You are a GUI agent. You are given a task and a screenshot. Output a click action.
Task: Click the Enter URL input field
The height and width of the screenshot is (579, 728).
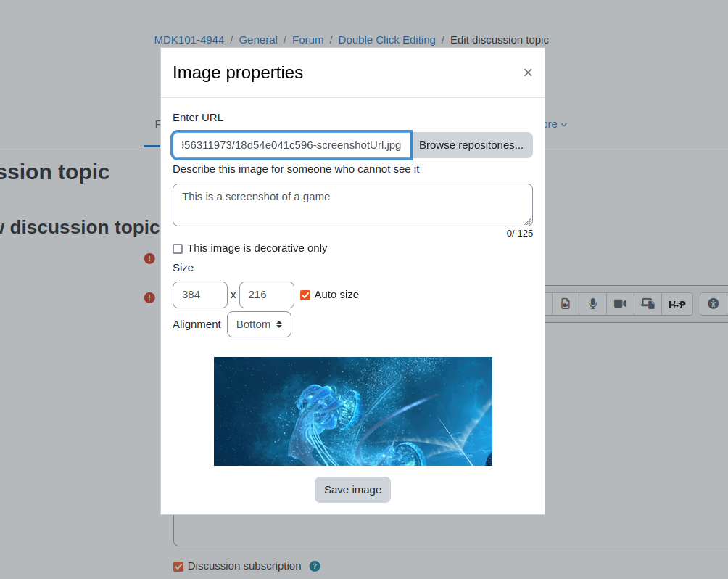coord(291,145)
